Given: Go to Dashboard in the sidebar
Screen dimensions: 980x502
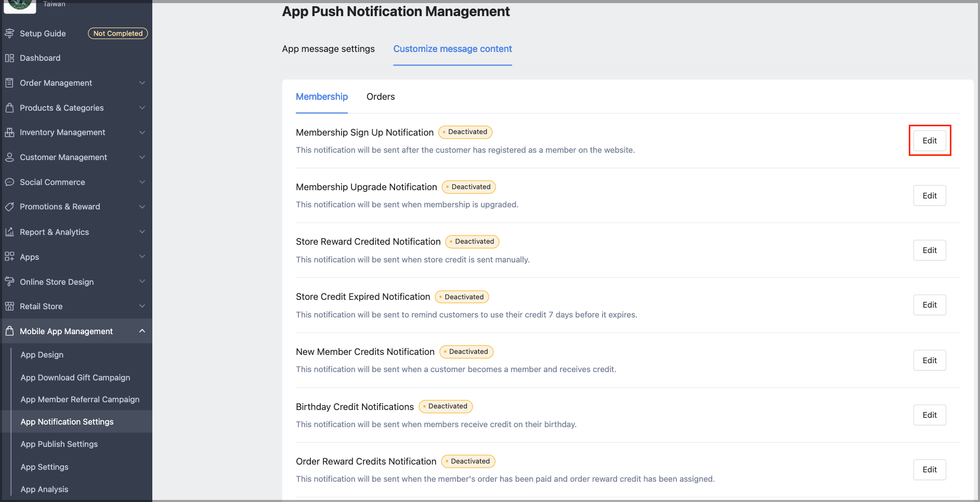Looking at the screenshot, I should pos(40,58).
